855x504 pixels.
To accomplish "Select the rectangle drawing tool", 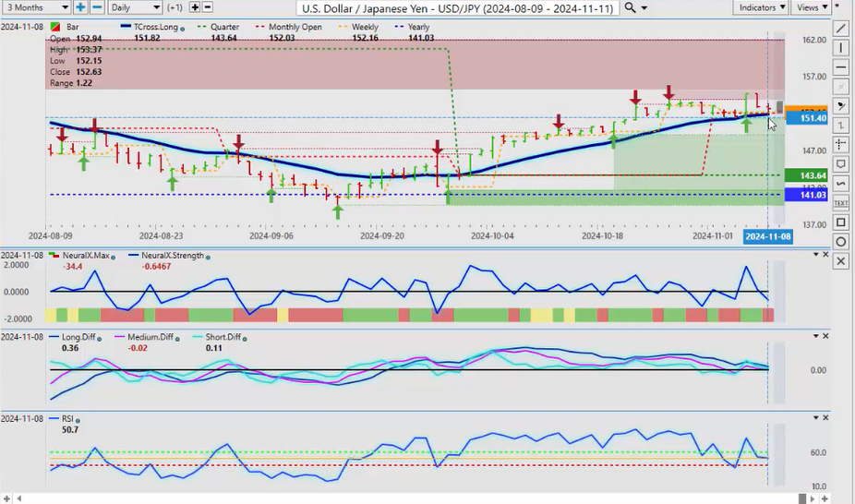I will click(x=841, y=222).
